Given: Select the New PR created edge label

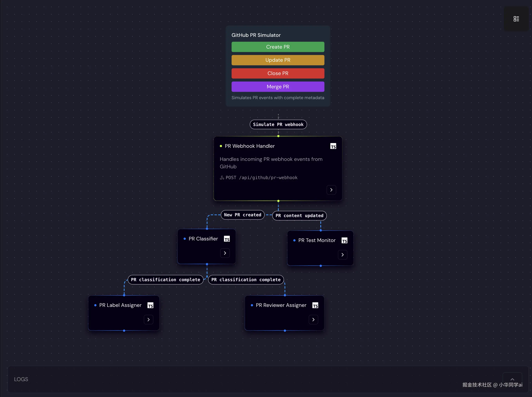Looking at the screenshot, I should click(x=242, y=215).
